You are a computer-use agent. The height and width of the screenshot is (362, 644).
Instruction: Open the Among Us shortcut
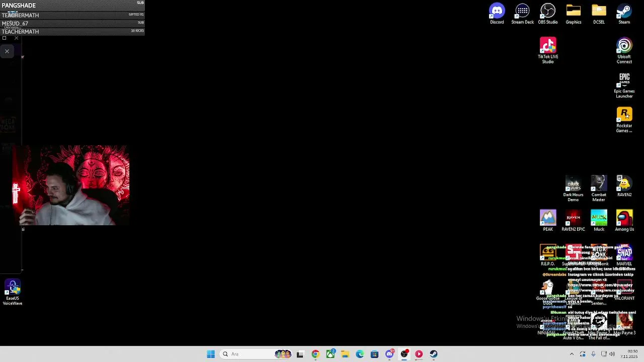click(x=624, y=221)
